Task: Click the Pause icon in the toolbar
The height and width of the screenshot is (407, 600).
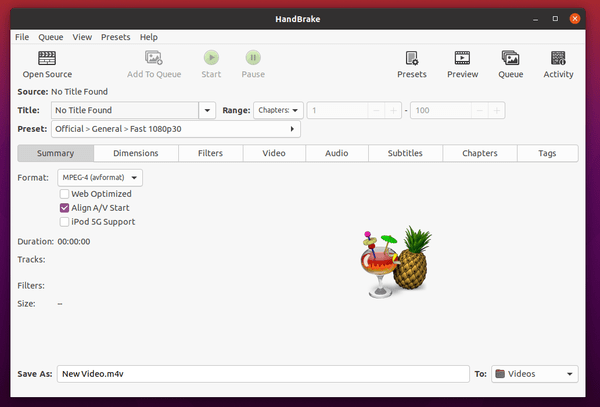Action: click(x=253, y=58)
